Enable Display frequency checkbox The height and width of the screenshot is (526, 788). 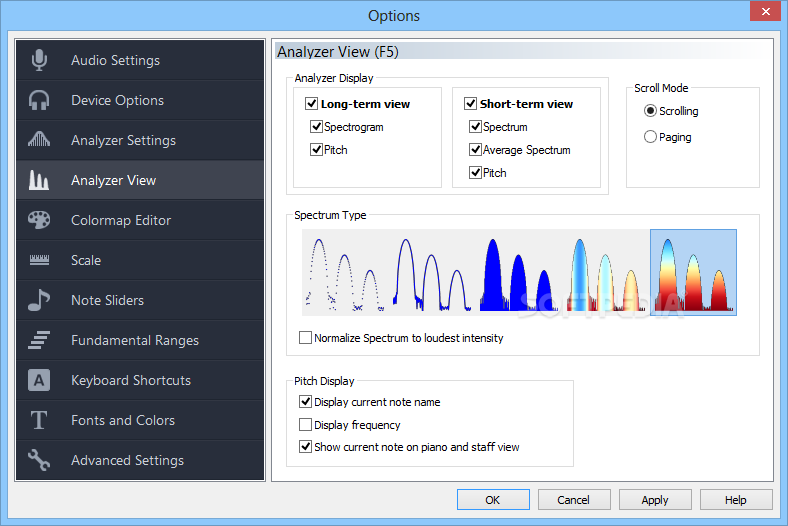click(305, 425)
